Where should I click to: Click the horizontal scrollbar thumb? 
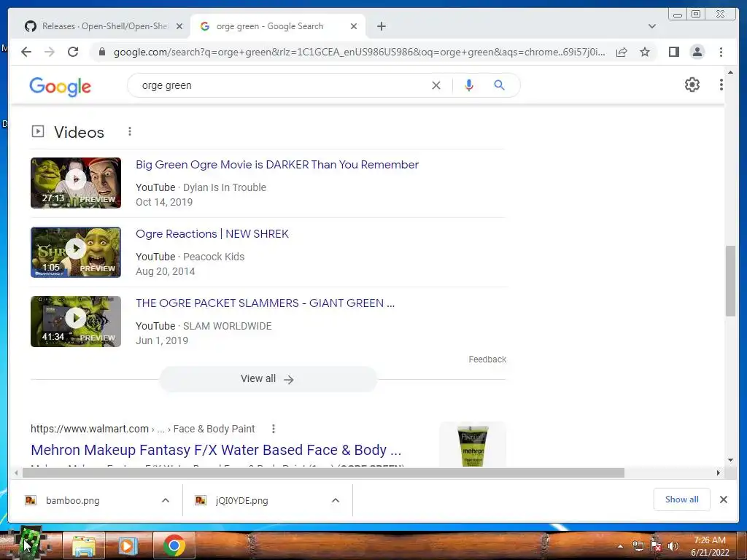pyautogui.click(x=323, y=472)
